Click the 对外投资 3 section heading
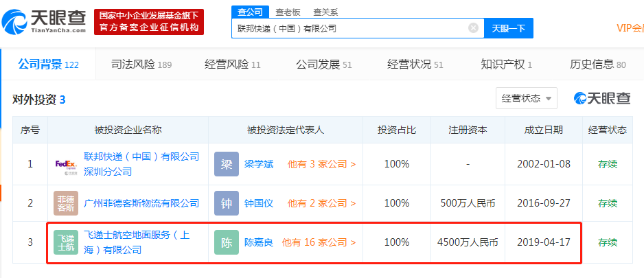This screenshot has width=644, height=278. coord(39,100)
